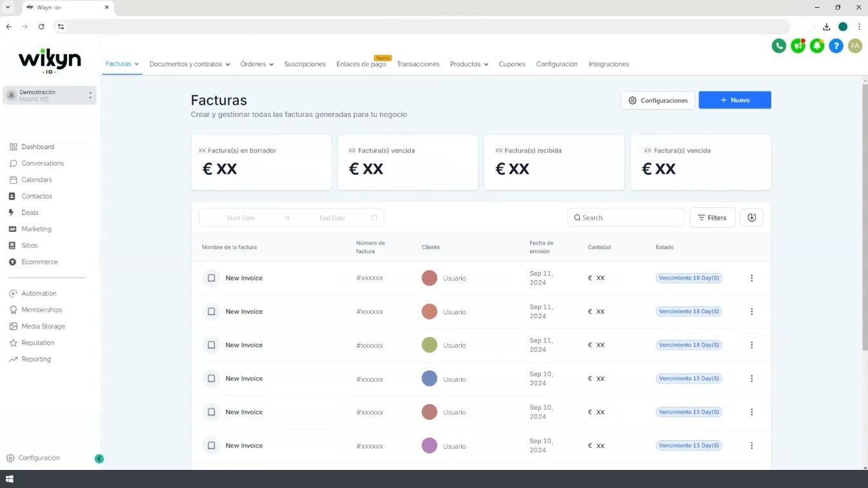
Task: Reload the browser page
Action: 41,26
